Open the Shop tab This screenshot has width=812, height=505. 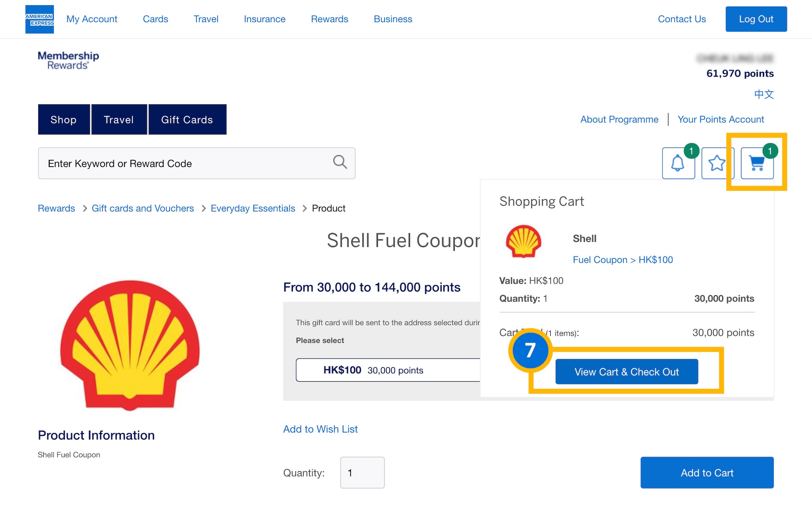pos(64,119)
